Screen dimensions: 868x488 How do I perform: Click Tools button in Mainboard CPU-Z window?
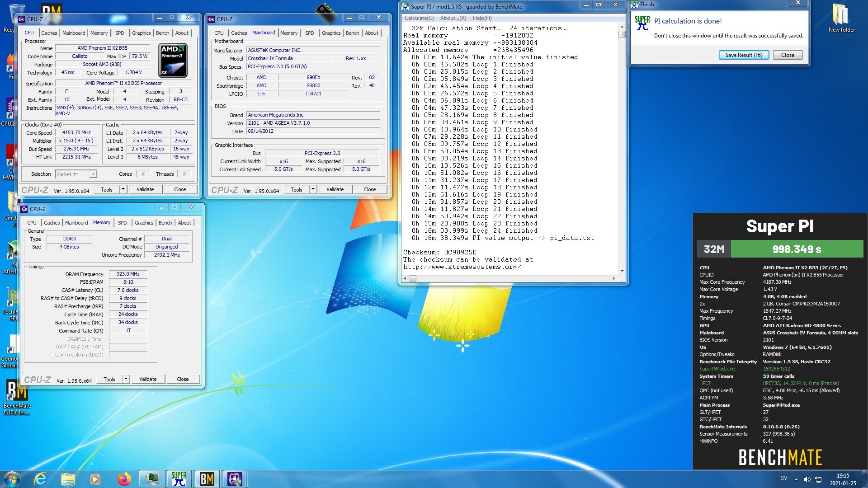click(x=297, y=189)
